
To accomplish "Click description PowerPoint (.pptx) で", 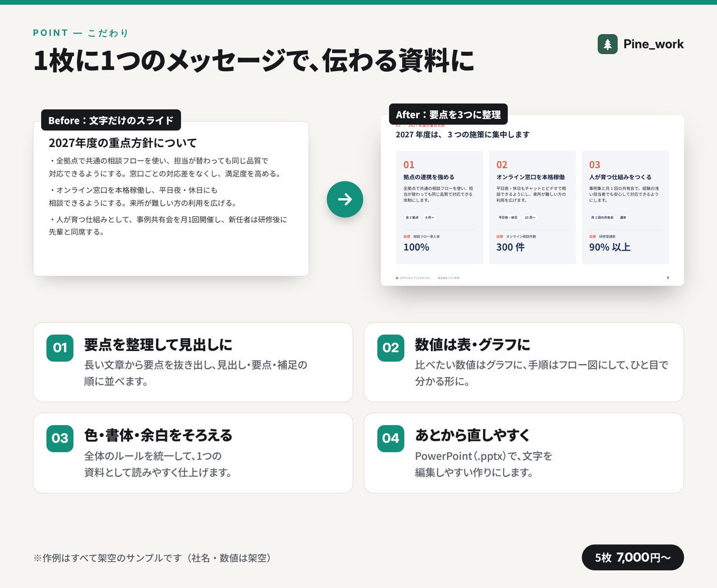I will [484, 464].
